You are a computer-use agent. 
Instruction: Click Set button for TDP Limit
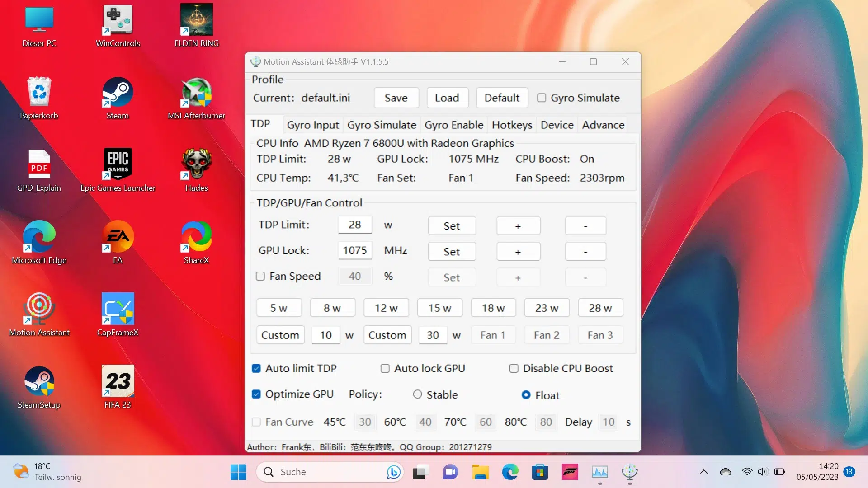click(452, 225)
